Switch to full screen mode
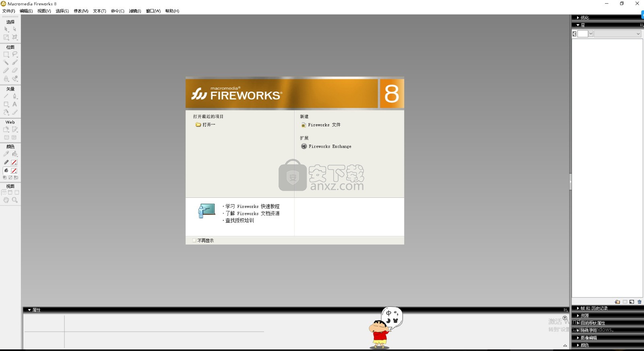 click(x=17, y=193)
